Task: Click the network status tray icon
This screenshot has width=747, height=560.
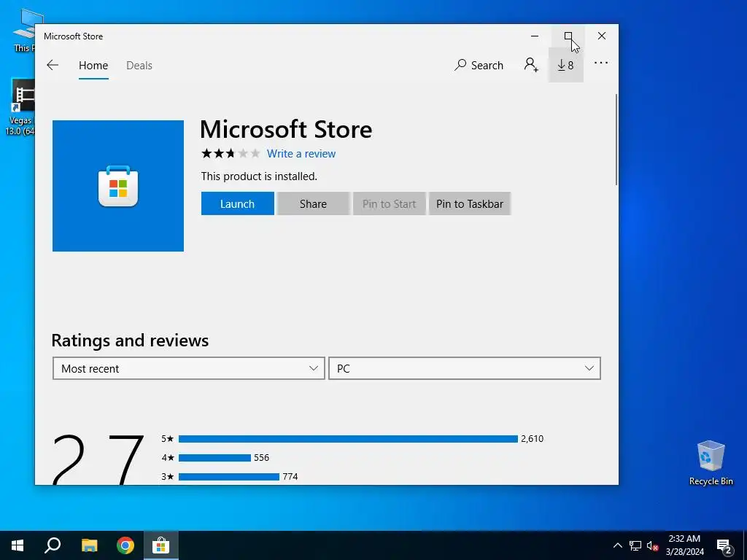Action: (635, 545)
